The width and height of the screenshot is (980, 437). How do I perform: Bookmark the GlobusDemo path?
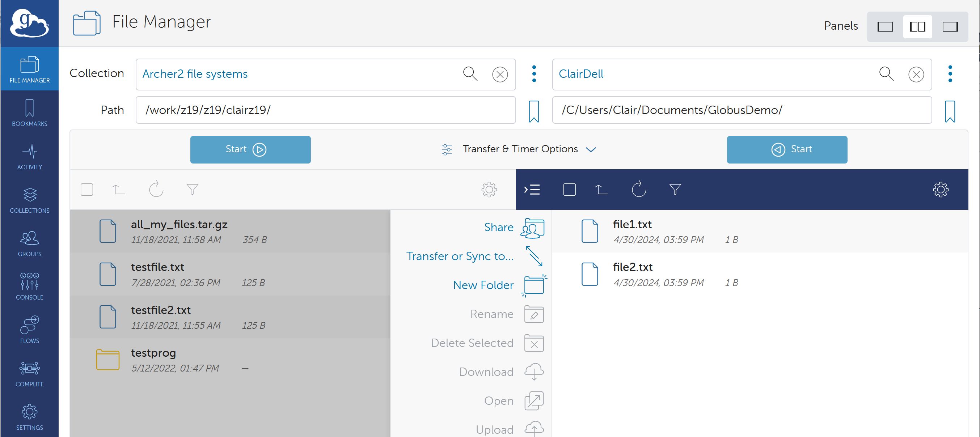950,111
